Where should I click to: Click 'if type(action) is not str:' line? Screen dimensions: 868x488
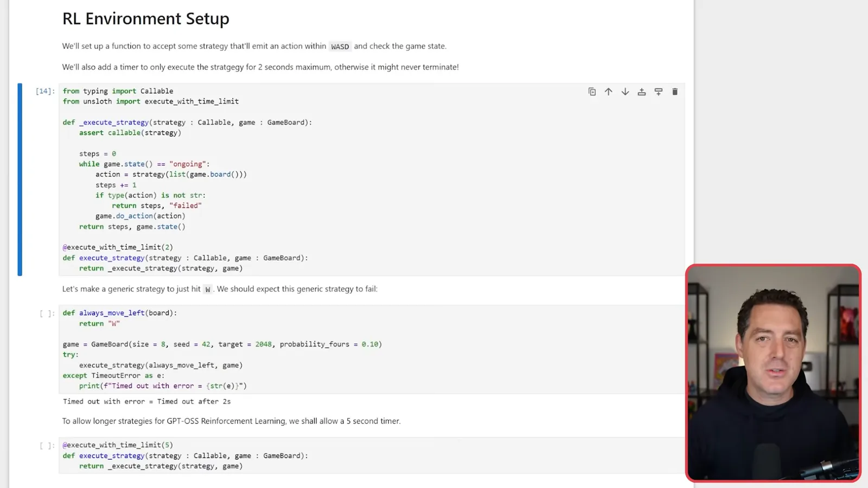150,195
